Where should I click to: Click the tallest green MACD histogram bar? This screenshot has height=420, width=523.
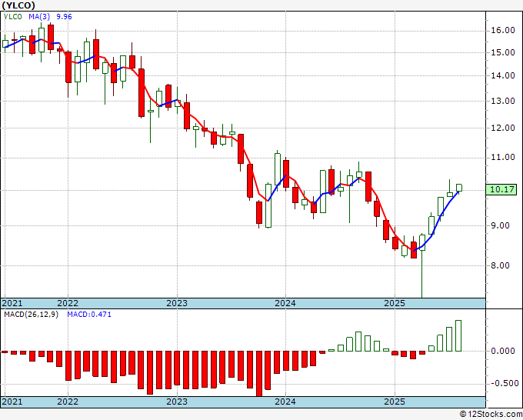[458, 335]
